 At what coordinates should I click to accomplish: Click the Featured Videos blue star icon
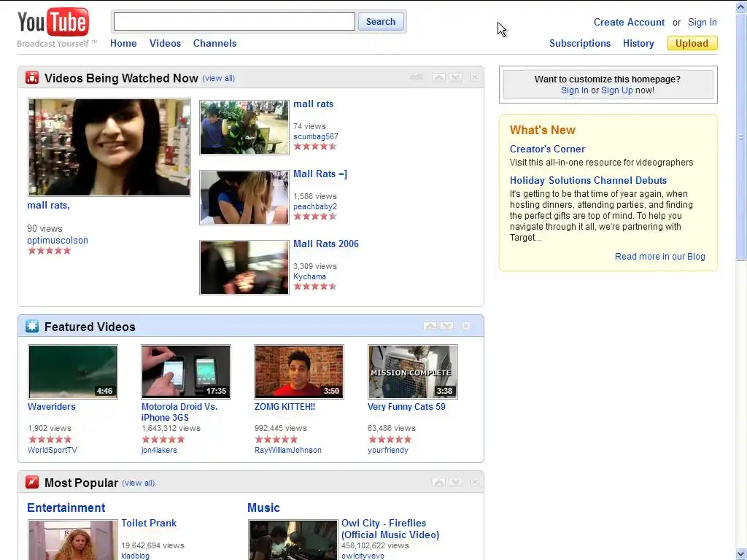click(32, 326)
